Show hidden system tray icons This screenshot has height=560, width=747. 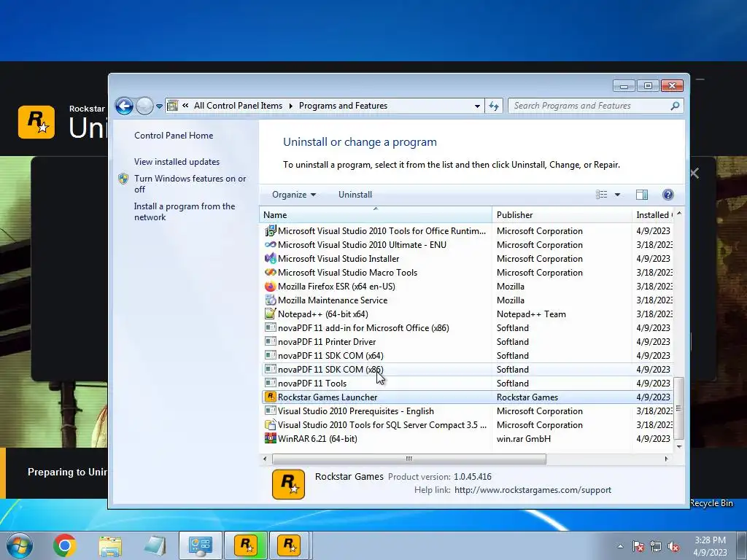tap(620, 546)
